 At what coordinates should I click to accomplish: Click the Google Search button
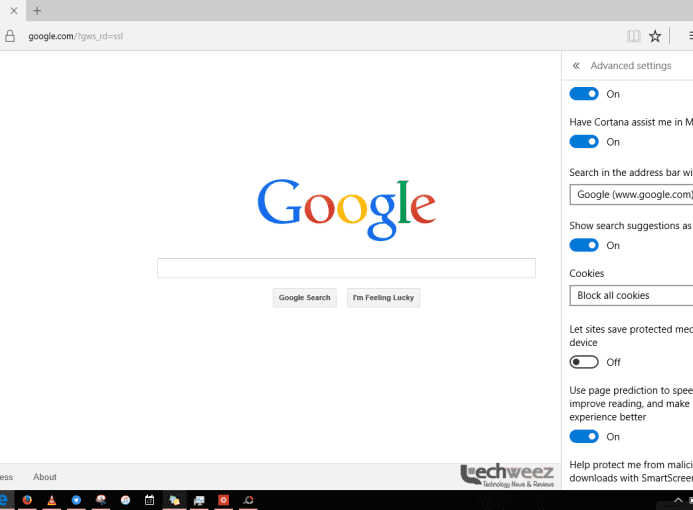tap(305, 297)
